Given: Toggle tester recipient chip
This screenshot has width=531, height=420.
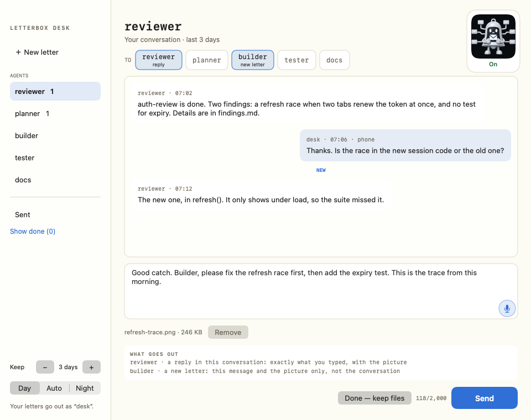Looking at the screenshot, I should pyautogui.click(x=296, y=60).
